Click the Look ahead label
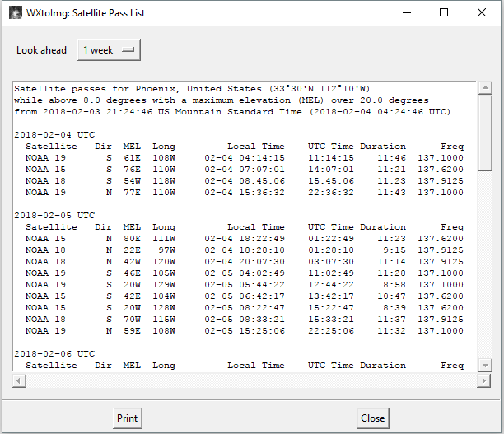Viewport: 504px width, 434px height. (41, 50)
